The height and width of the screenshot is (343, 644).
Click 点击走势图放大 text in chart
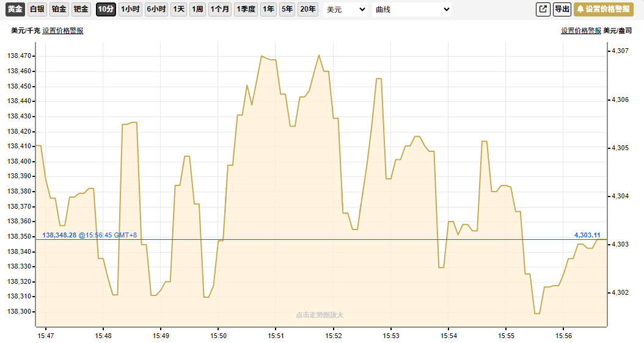320,315
